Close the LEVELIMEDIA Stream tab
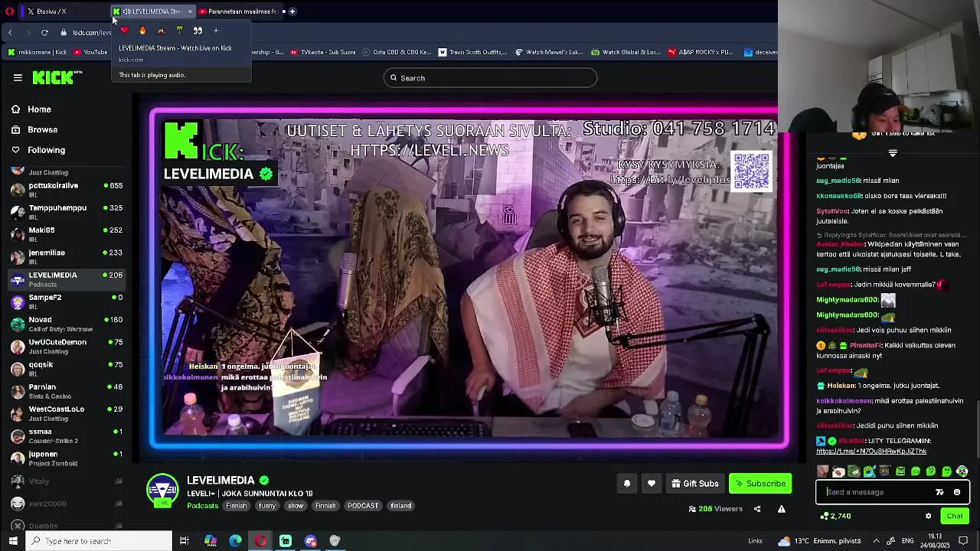The image size is (980, 551). click(190, 11)
